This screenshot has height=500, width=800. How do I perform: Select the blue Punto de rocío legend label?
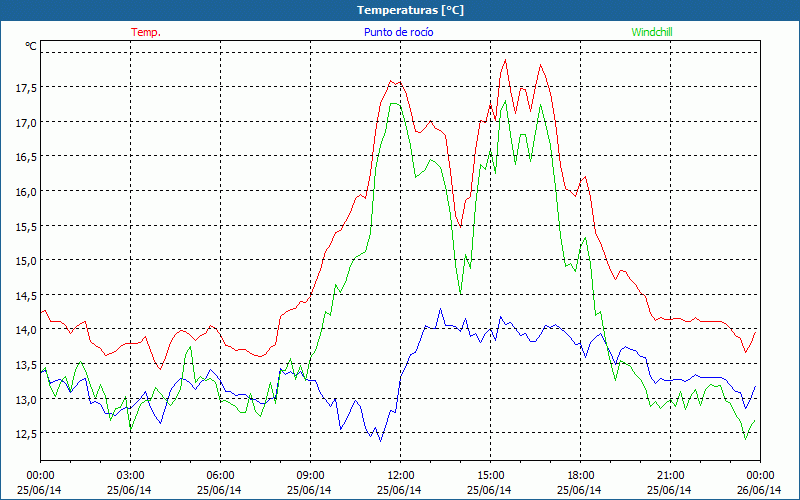pyautogui.click(x=398, y=32)
